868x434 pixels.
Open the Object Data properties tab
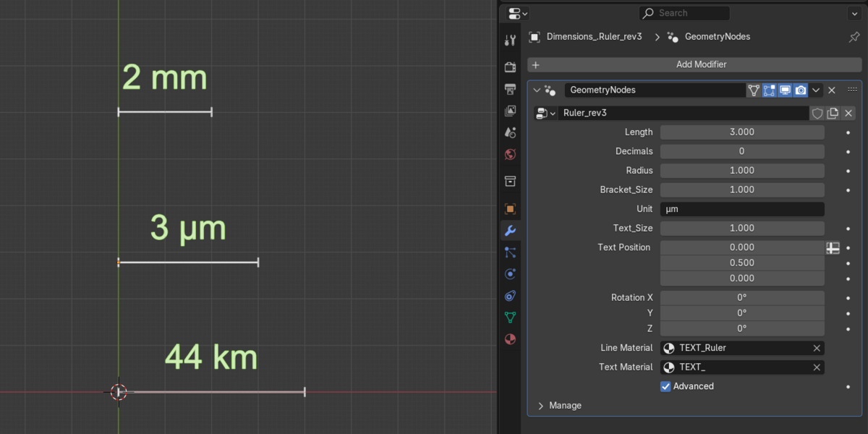[x=510, y=318]
